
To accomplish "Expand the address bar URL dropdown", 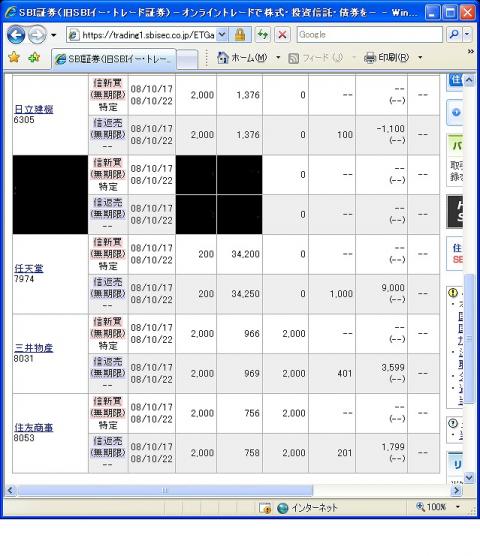I will [222, 35].
